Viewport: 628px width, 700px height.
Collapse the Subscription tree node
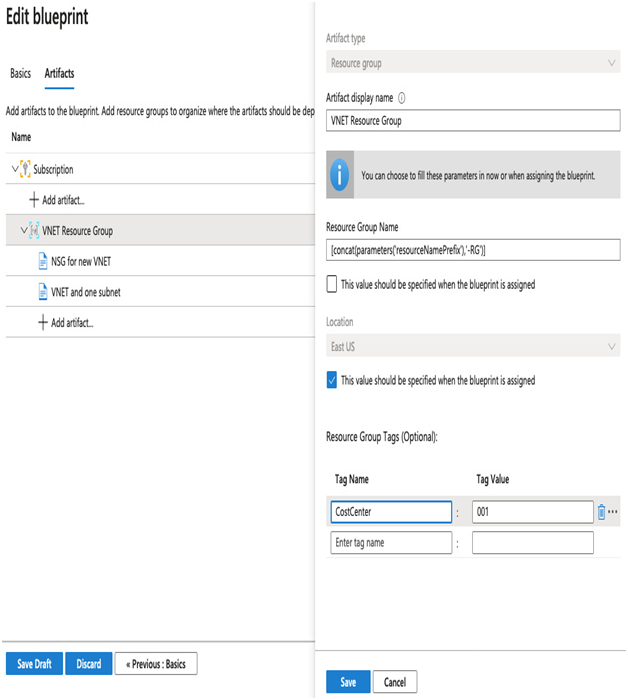click(x=15, y=169)
